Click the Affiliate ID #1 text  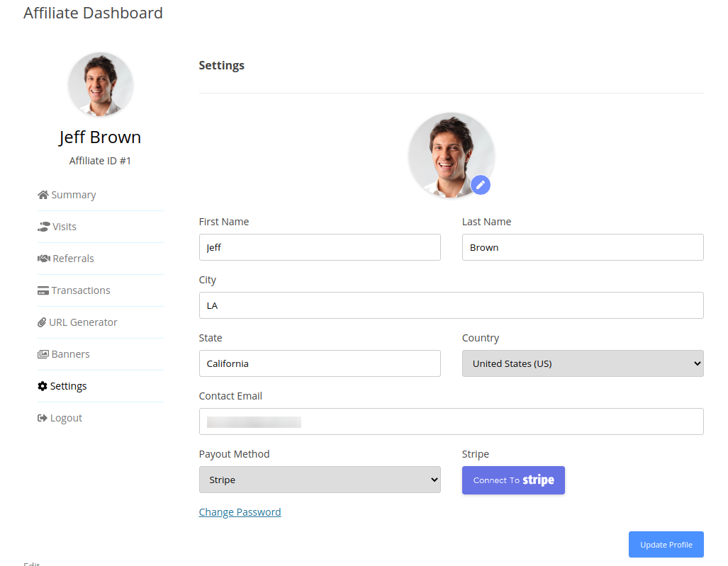(100, 161)
